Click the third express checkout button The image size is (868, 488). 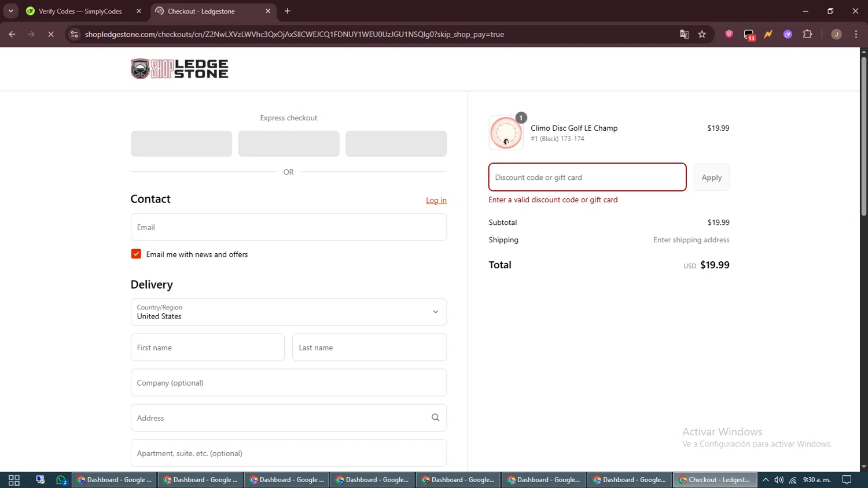coord(396,143)
